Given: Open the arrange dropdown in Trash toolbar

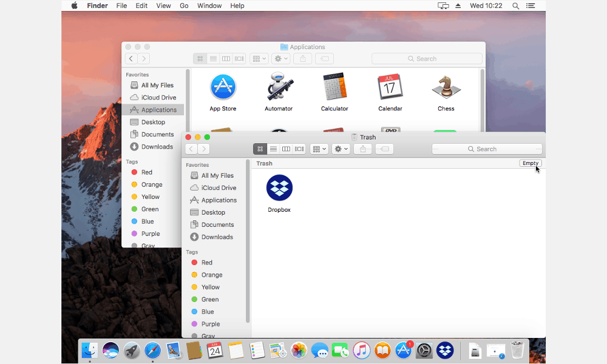Looking at the screenshot, I should pyautogui.click(x=319, y=149).
